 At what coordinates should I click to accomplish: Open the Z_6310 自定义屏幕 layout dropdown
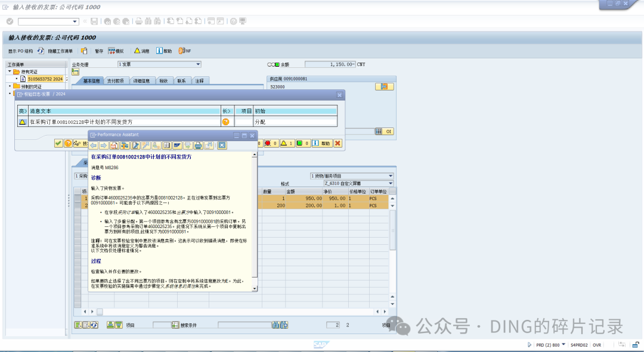pyautogui.click(x=358, y=183)
